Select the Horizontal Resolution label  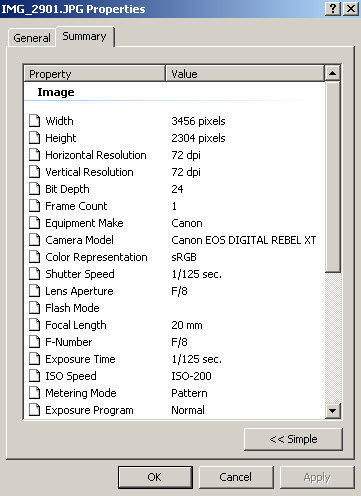[x=96, y=155]
